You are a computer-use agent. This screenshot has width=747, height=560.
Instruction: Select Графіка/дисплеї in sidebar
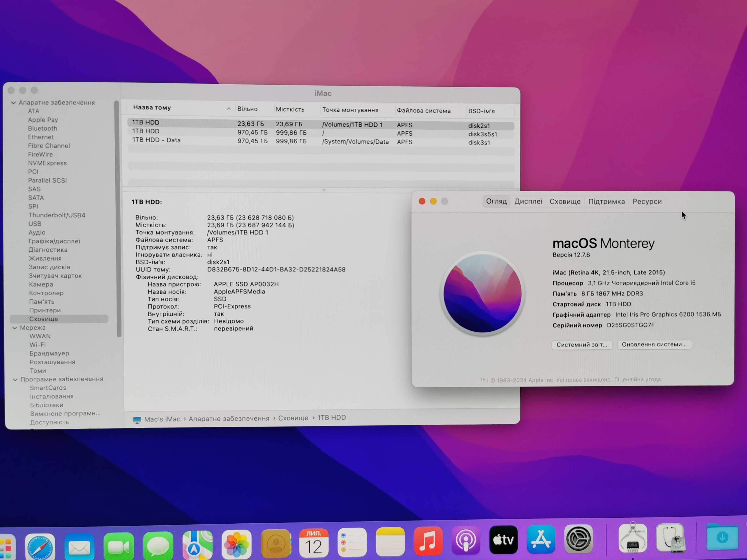(x=54, y=241)
